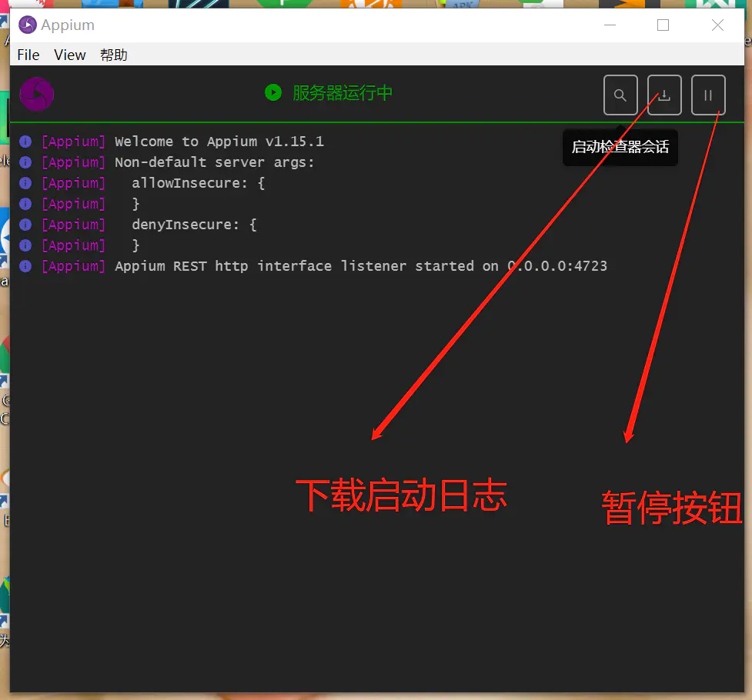Click the Appium title bar app icon
752x700 pixels.
(28, 25)
